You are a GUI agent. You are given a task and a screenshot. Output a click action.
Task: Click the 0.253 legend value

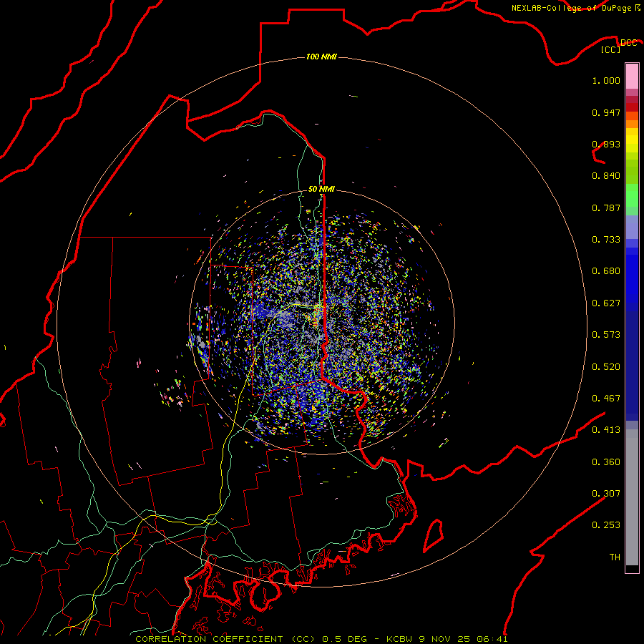606,525
